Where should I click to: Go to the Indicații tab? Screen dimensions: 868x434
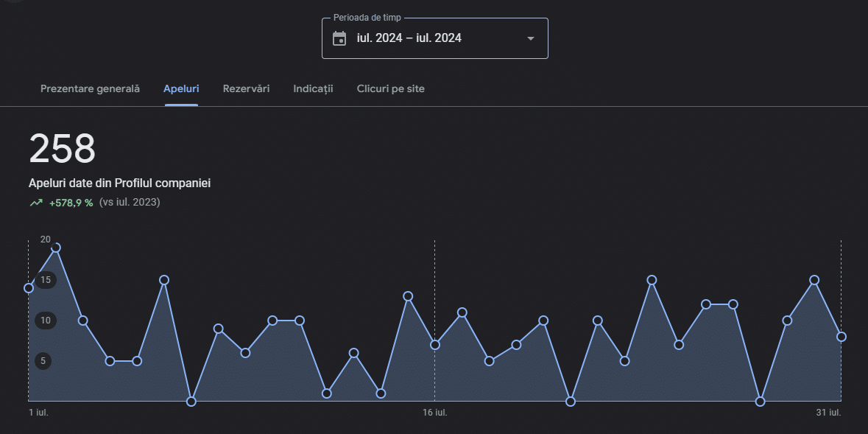313,88
